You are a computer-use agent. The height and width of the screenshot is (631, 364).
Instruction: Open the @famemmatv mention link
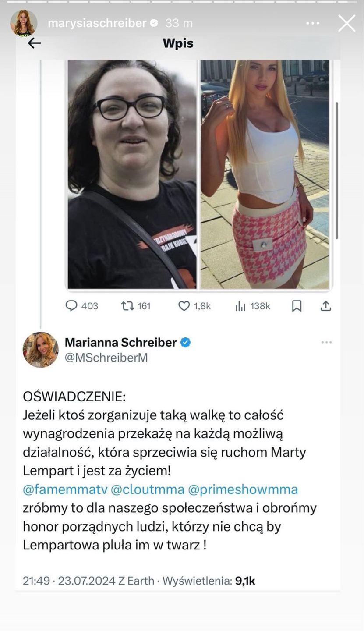[x=65, y=489]
